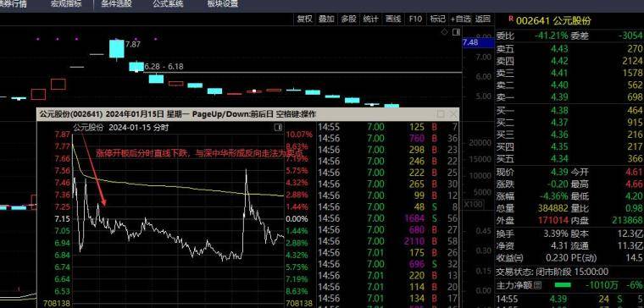This screenshot has height=308, width=644.
Task: Click the 7.87 high-price candlestick
Action: tap(117, 49)
